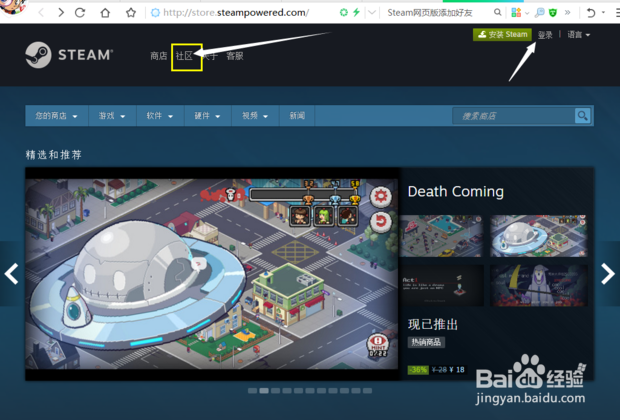The height and width of the screenshot is (420, 620).
Task: Select the highlighted second carousel dot
Action: pos(264,391)
